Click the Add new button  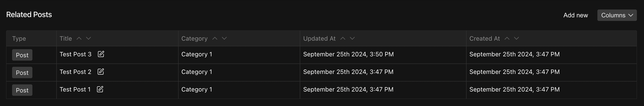[x=575, y=15]
